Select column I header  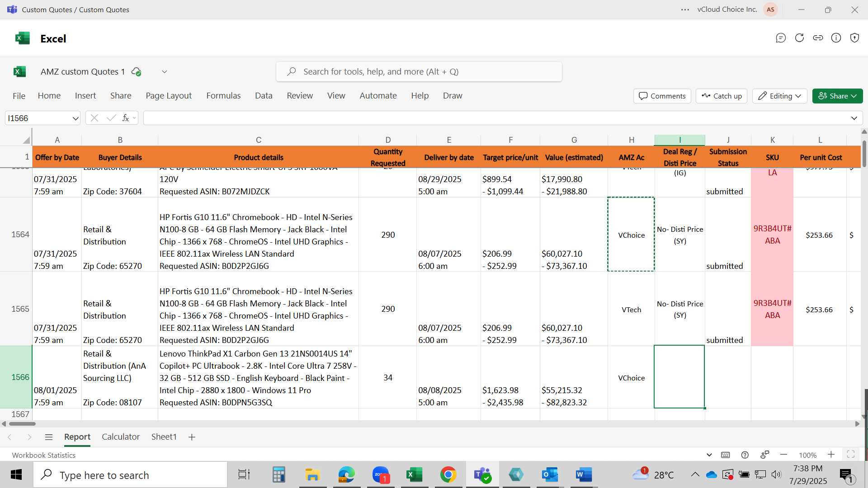(x=679, y=140)
